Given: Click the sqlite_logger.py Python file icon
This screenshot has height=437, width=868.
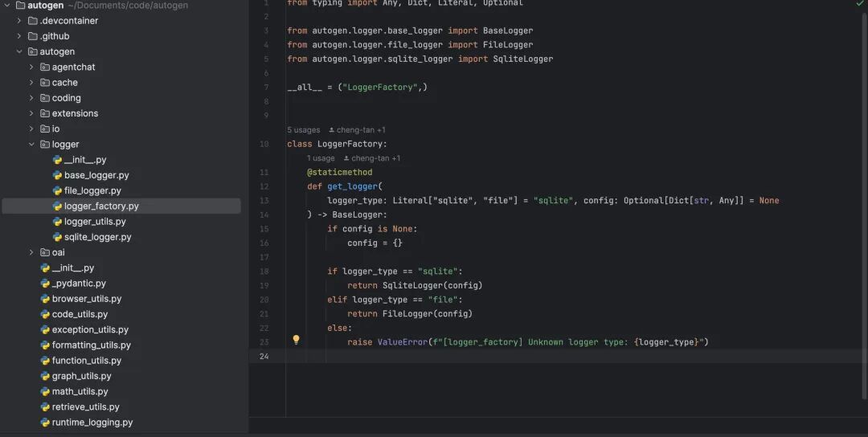Looking at the screenshot, I should point(57,237).
